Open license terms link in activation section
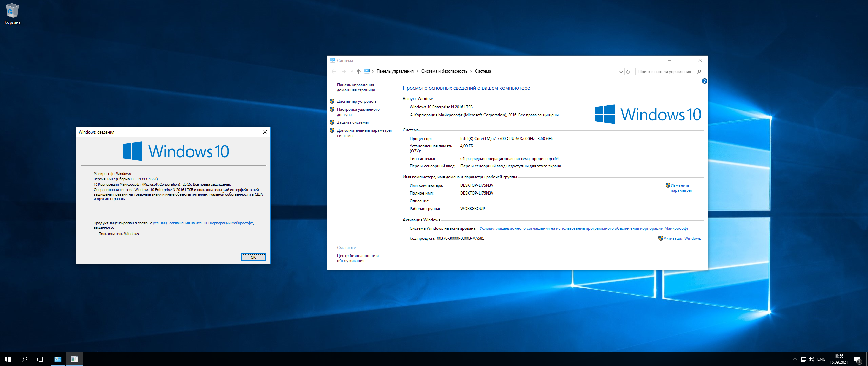 tap(584, 228)
